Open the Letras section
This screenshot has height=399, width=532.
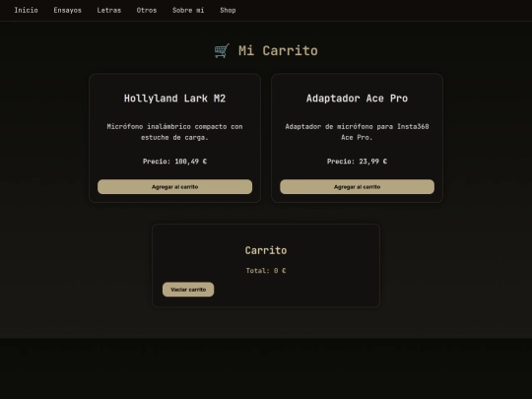109,10
